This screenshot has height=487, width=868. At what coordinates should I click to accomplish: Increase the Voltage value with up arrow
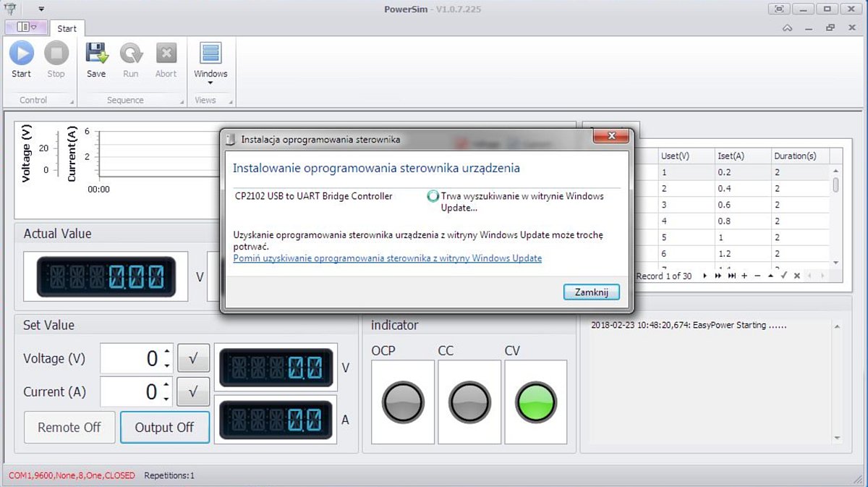click(x=167, y=352)
